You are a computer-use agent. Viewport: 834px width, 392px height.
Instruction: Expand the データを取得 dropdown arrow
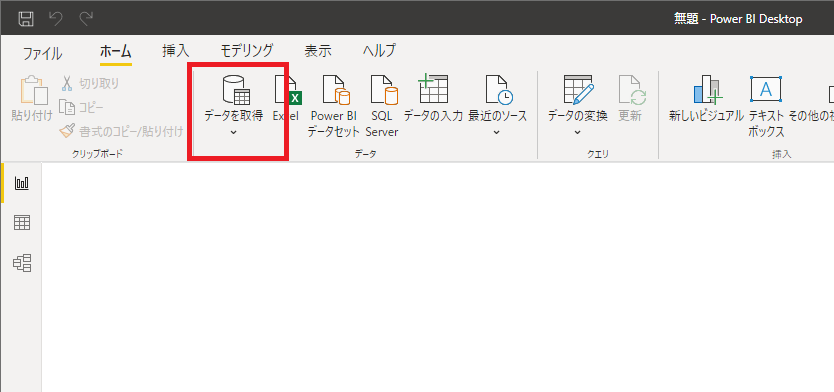[233, 132]
